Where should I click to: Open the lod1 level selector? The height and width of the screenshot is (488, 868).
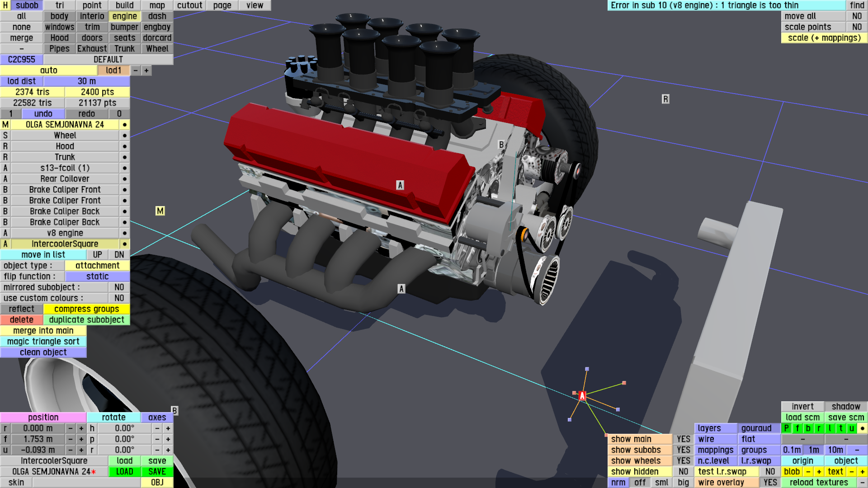pos(113,70)
